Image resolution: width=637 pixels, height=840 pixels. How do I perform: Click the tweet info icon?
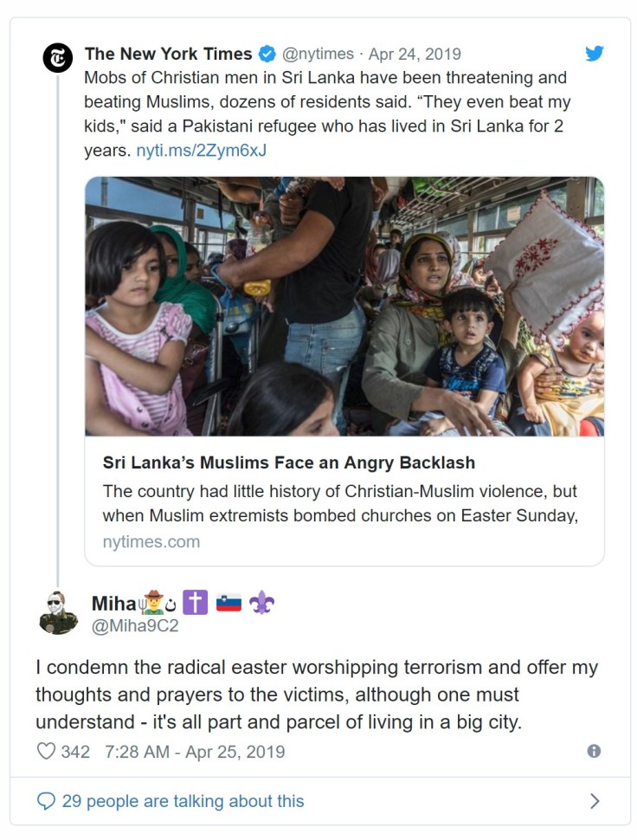594,751
